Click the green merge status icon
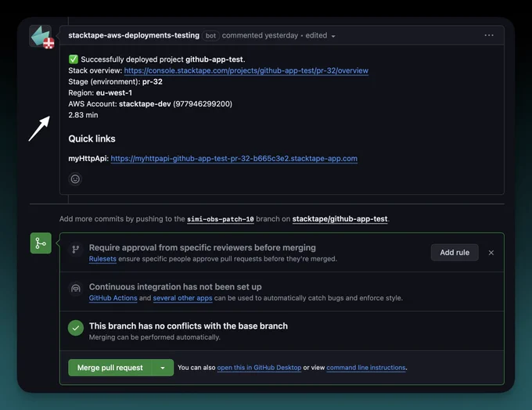 pyautogui.click(x=41, y=243)
